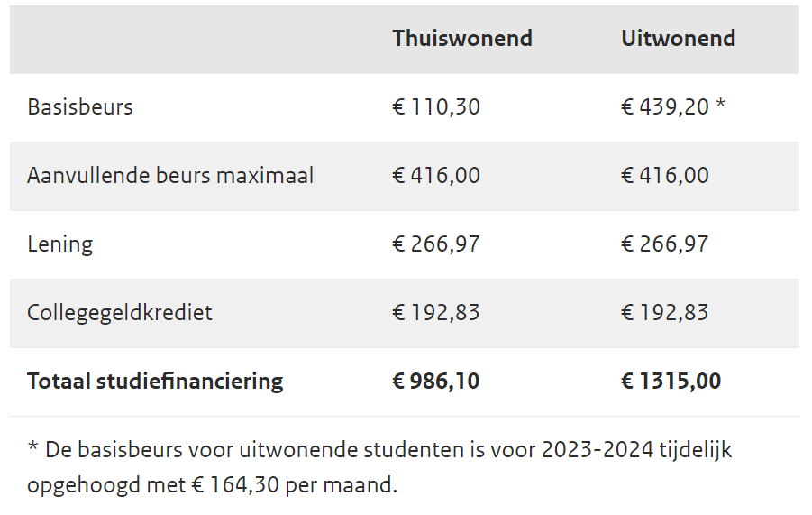Click the Lening amount under Uitwonend
The height and width of the screenshot is (515, 812).
click(664, 244)
